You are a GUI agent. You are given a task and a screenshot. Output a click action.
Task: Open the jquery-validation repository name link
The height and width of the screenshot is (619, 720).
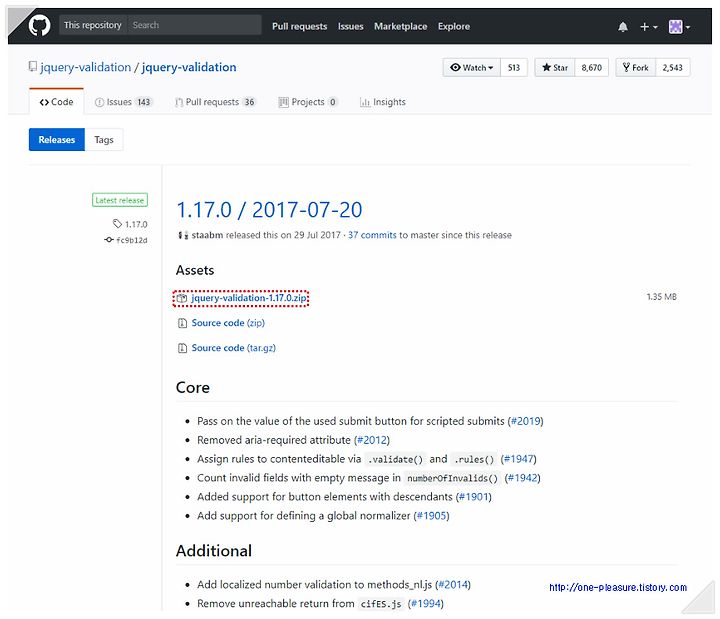[189, 67]
